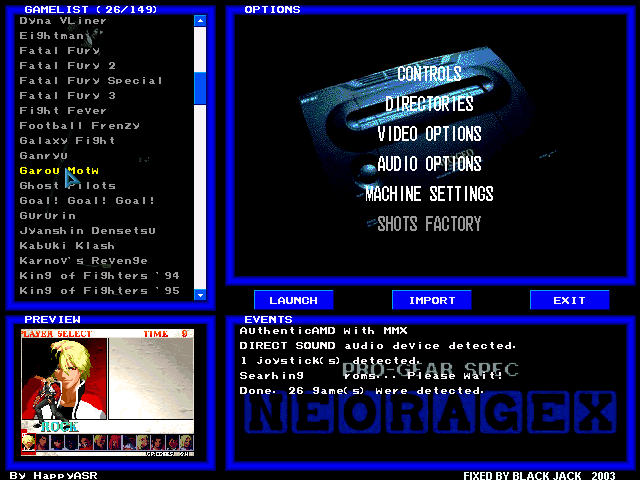Select Goal! Goal! Goal! game
Viewport: 640px width, 480px height.
[x=87, y=201]
